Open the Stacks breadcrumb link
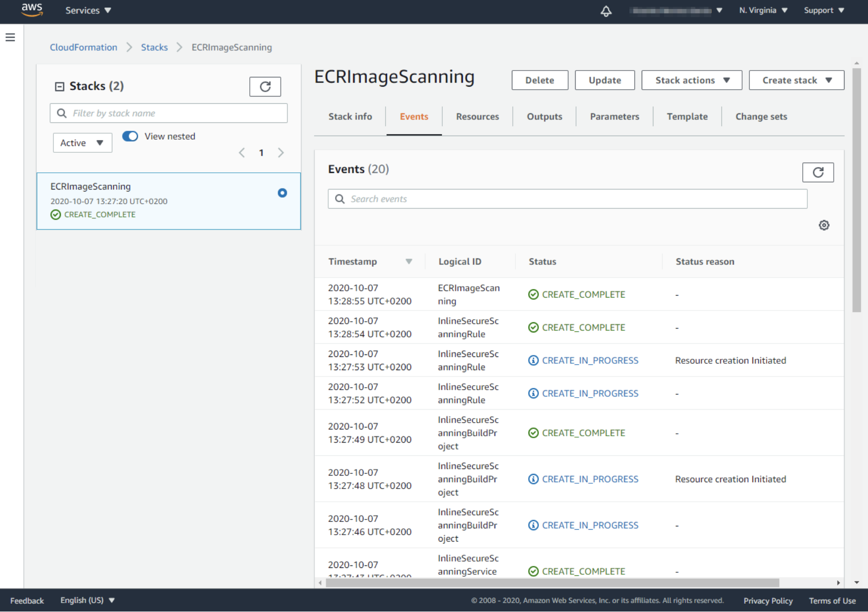 coord(154,47)
